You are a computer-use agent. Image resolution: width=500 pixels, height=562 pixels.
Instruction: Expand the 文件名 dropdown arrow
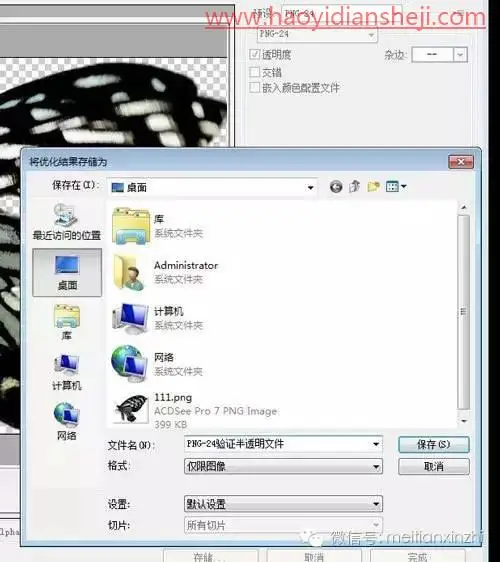point(376,444)
